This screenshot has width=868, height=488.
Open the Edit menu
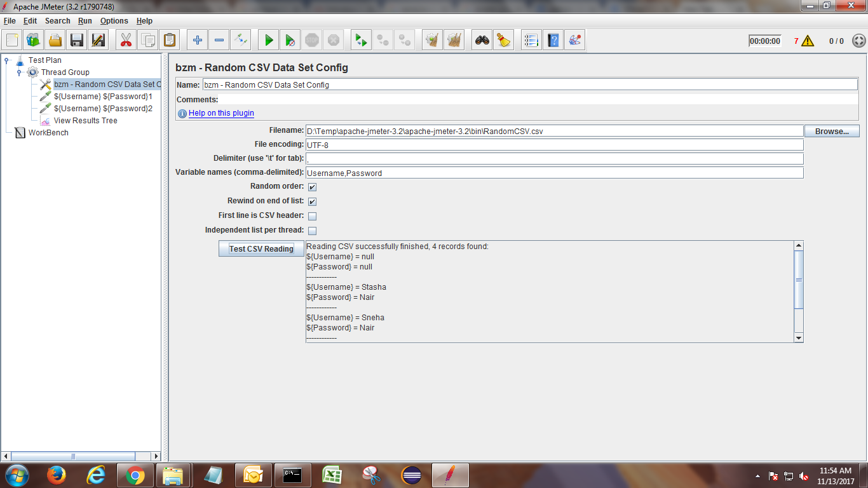[x=30, y=21]
